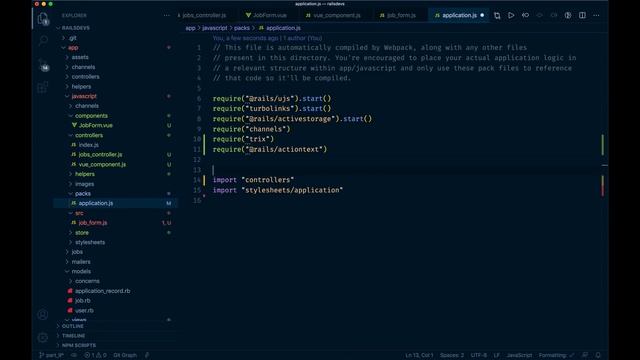Change indentation via Spaces: 2

click(452, 355)
